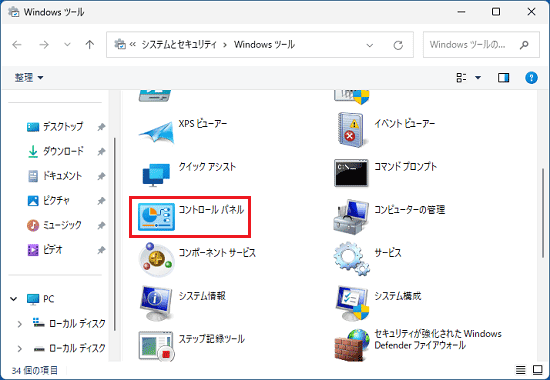550x380 pixels.
Task: Open help with the question mark icon
Action: (531, 78)
